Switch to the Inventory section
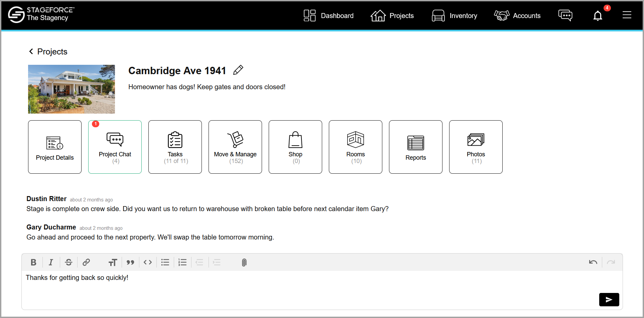The height and width of the screenshot is (318, 644). click(455, 15)
